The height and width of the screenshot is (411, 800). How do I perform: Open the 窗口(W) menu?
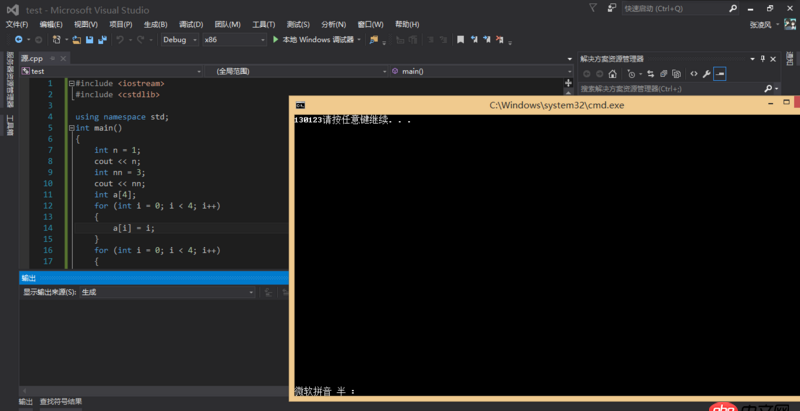pos(370,24)
